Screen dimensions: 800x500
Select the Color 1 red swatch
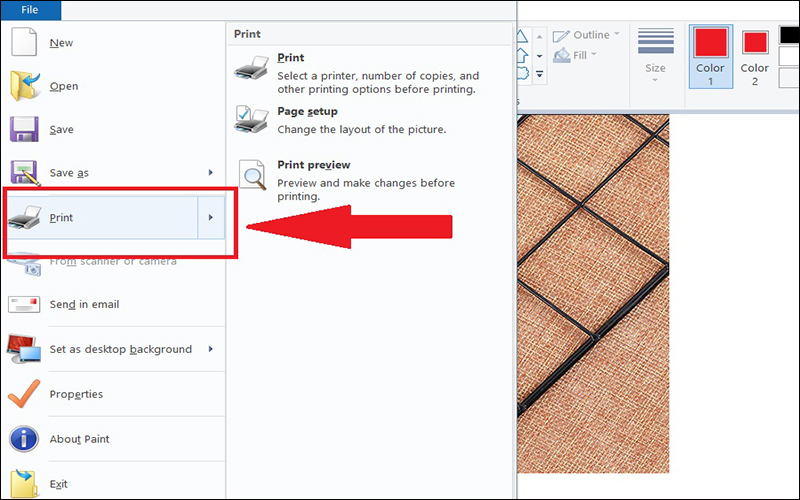[710, 55]
